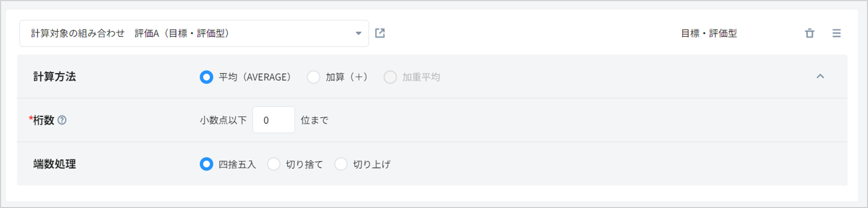The width and height of the screenshot is (868, 208).
Task: Click the 桁数 field label
Action: point(43,120)
